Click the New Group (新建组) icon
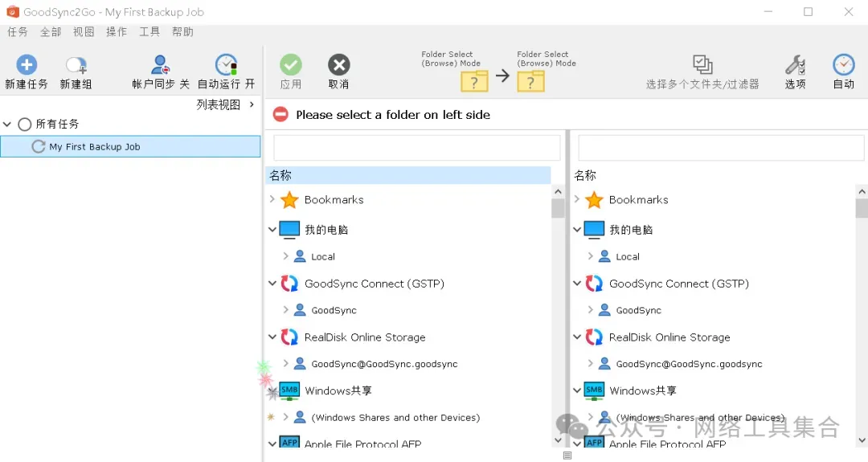The width and height of the screenshot is (868, 462). point(76,65)
